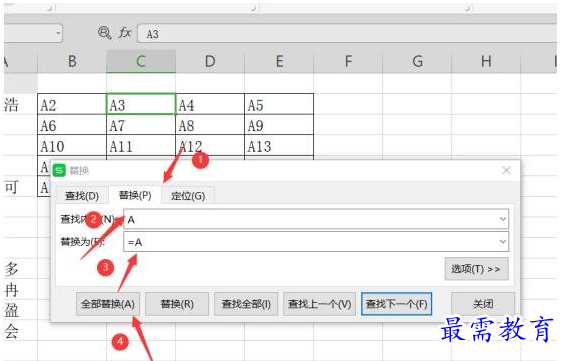This screenshot has width=562, height=361.
Task: Click cell containing A8
Action: pos(210,125)
